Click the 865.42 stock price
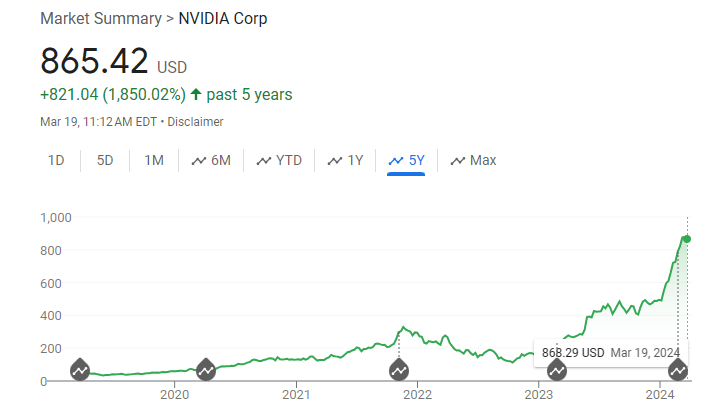 tap(94, 61)
